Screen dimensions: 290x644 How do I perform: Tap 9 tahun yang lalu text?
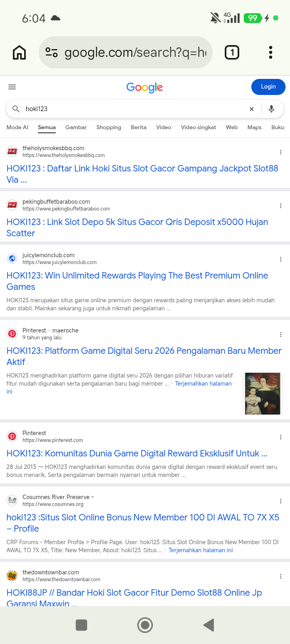point(42,338)
